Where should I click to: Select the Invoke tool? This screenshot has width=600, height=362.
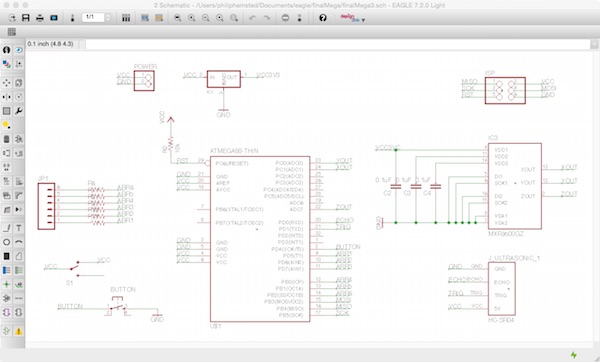pyautogui.click(x=18, y=210)
